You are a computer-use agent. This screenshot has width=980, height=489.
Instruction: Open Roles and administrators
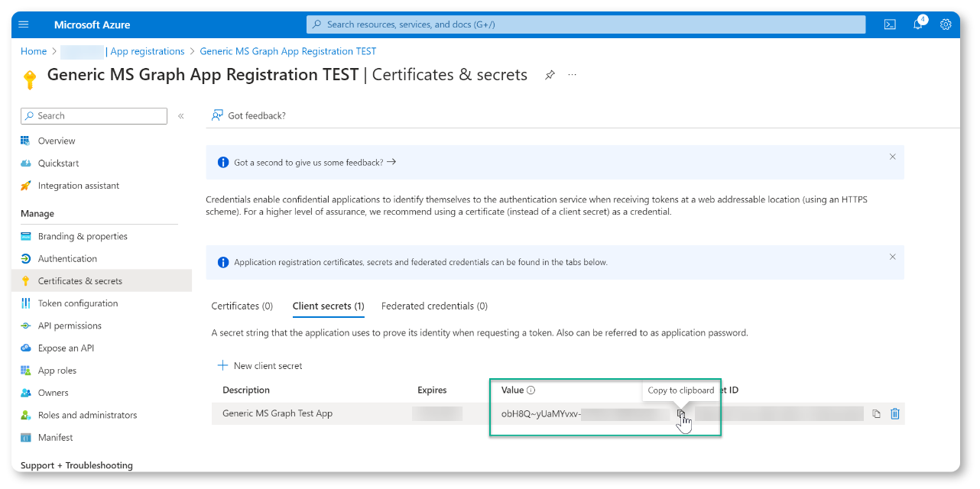[88, 415]
